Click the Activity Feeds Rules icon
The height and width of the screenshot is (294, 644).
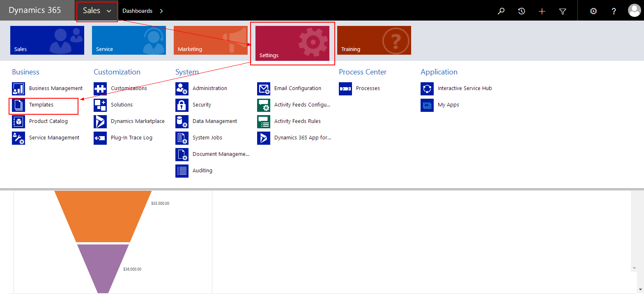click(264, 121)
